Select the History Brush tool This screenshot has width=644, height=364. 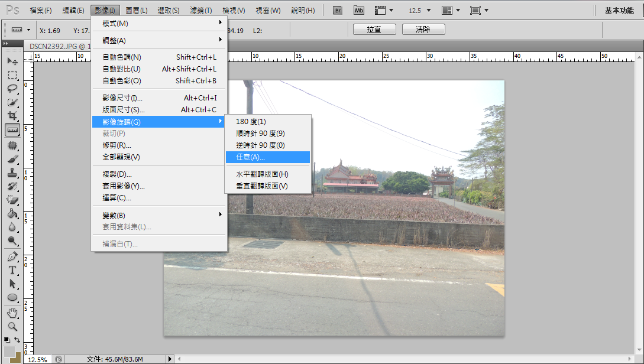point(12,186)
